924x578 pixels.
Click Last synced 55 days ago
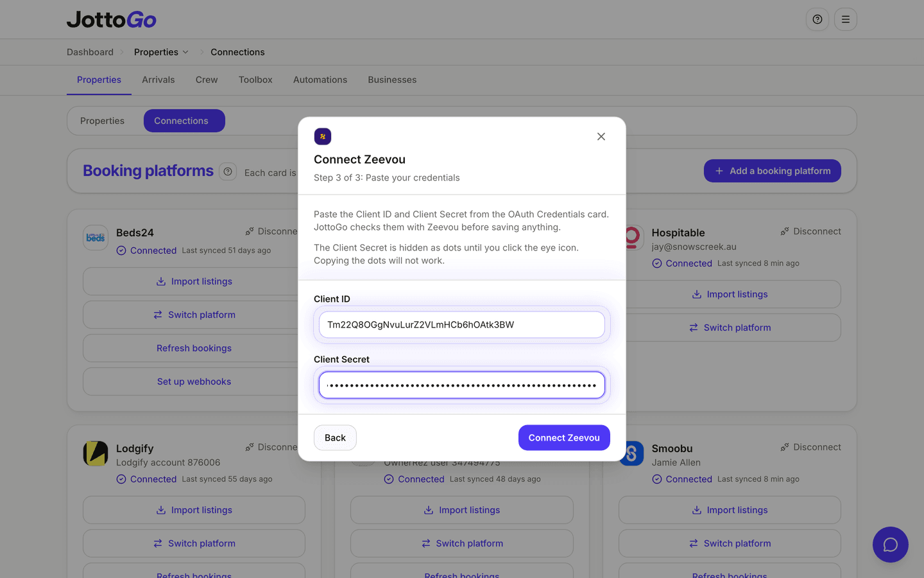(227, 479)
